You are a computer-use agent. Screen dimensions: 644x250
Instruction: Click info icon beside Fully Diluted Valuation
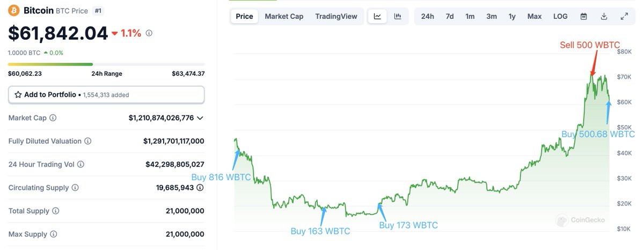pyautogui.click(x=87, y=141)
